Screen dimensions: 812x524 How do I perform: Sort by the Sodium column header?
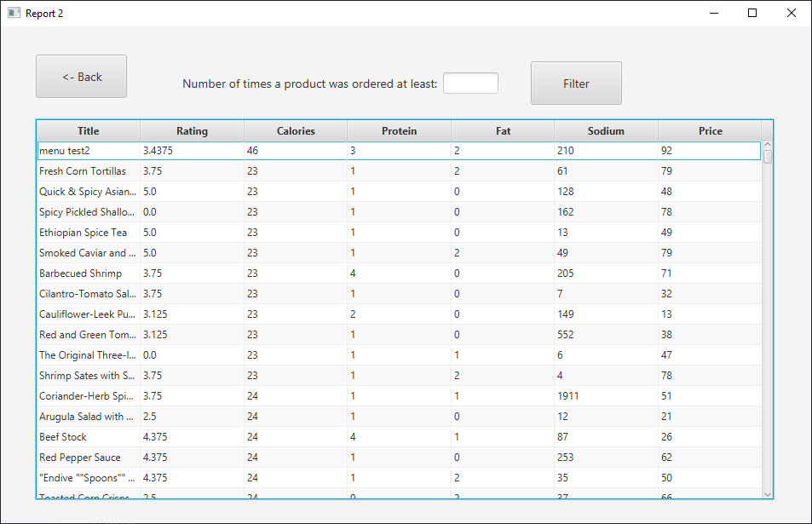click(606, 131)
